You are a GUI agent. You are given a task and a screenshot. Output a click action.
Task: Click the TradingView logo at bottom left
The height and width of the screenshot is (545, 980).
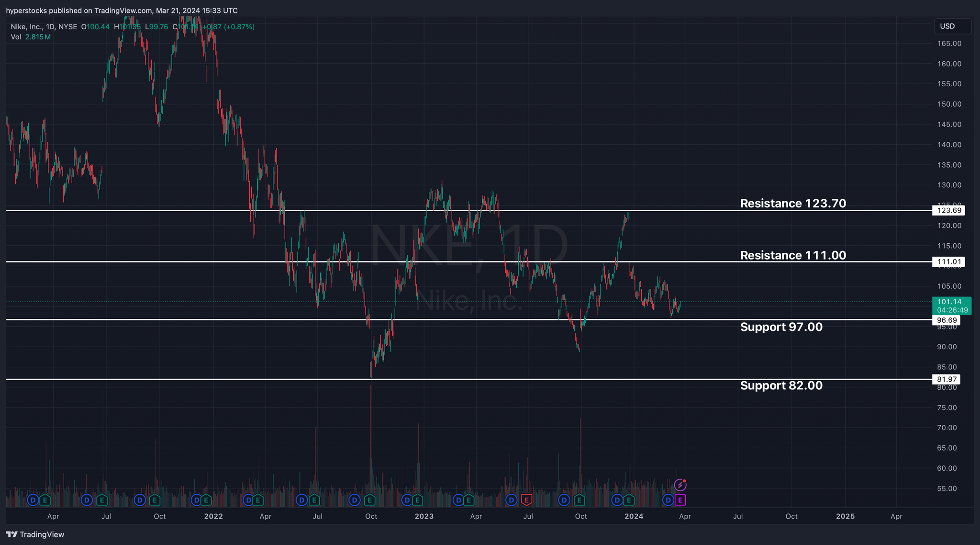click(35, 534)
